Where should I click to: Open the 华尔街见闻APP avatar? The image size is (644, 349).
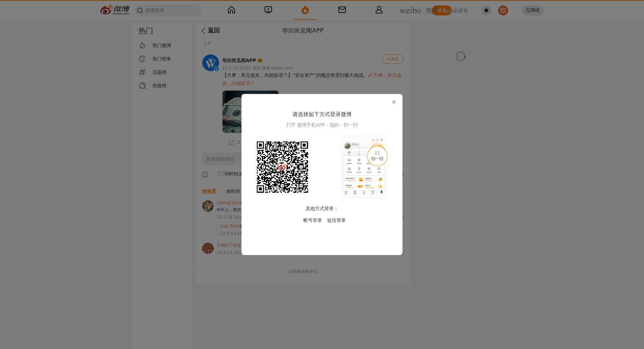click(211, 63)
